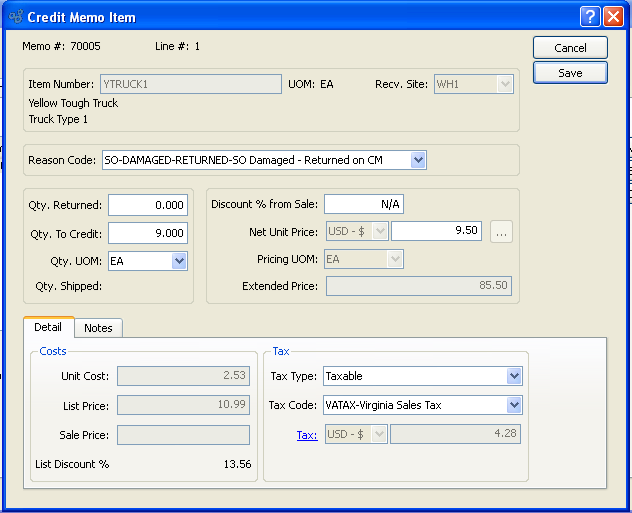Click the Net Unit Price amount field
Viewport: 632px width, 513px height.
click(437, 232)
